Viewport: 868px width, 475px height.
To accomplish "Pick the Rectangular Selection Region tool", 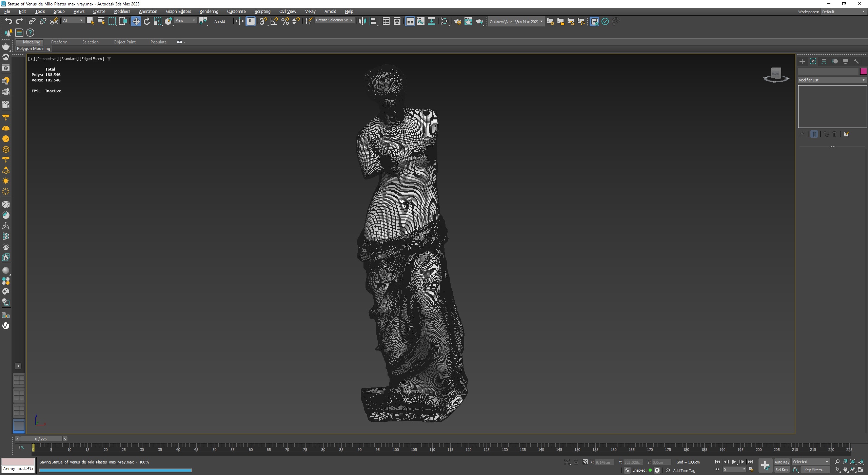I will (x=112, y=21).
